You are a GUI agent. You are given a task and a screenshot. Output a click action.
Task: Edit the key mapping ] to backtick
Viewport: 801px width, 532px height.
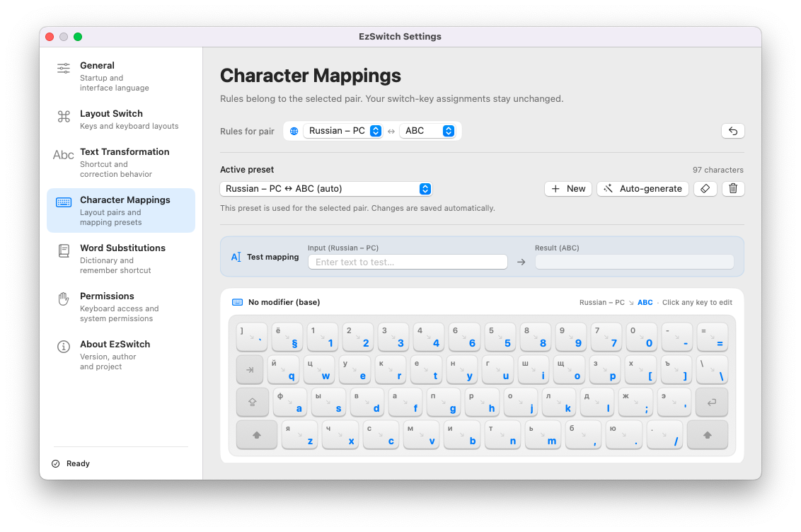tap(252, 337)
